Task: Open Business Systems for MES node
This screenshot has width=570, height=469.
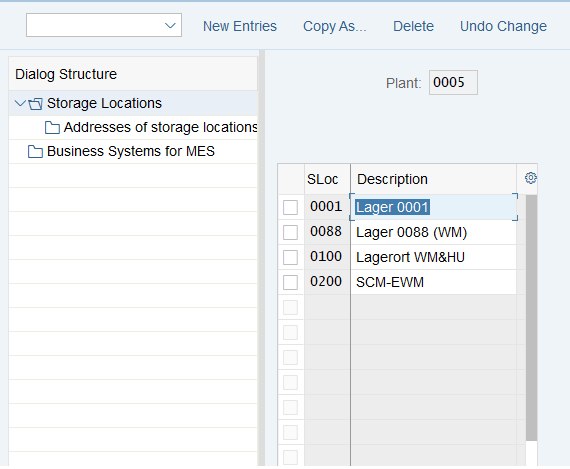Action: point(131,151)
